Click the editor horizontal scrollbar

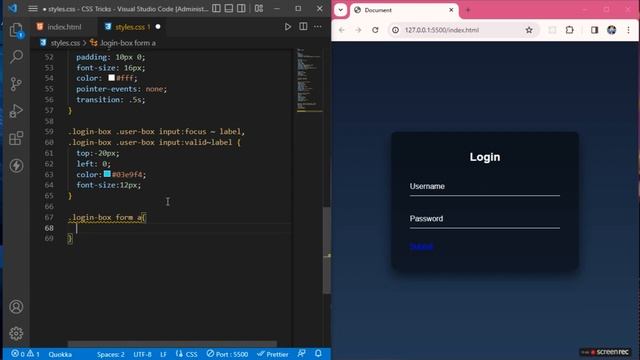pyautogui.click(x=172, y=344)
